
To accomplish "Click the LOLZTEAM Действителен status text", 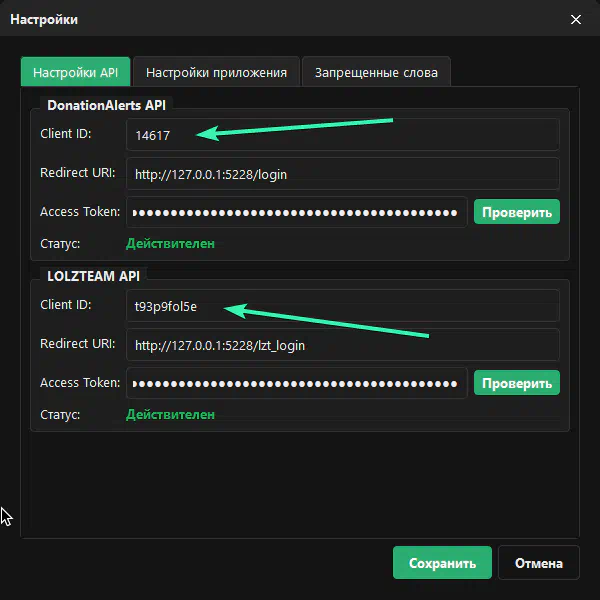I will (170, 414).
